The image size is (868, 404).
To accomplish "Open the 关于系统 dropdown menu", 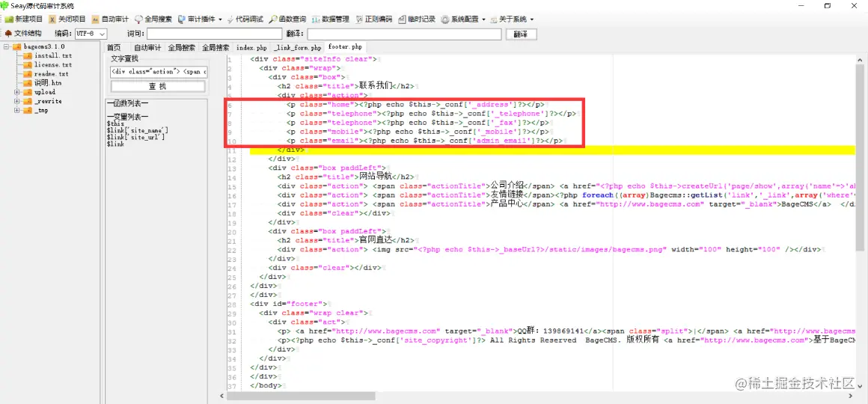I will click(512, 19).
